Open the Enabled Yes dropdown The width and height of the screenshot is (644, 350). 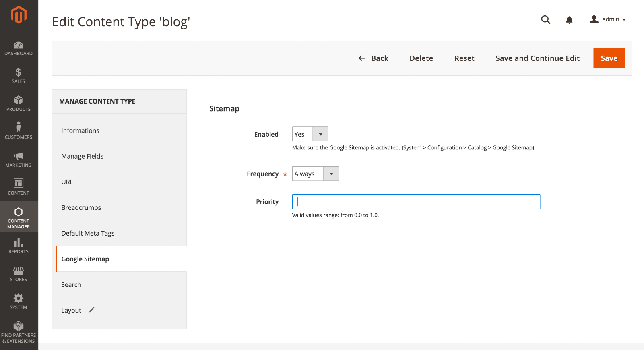(x=310, y=134)
